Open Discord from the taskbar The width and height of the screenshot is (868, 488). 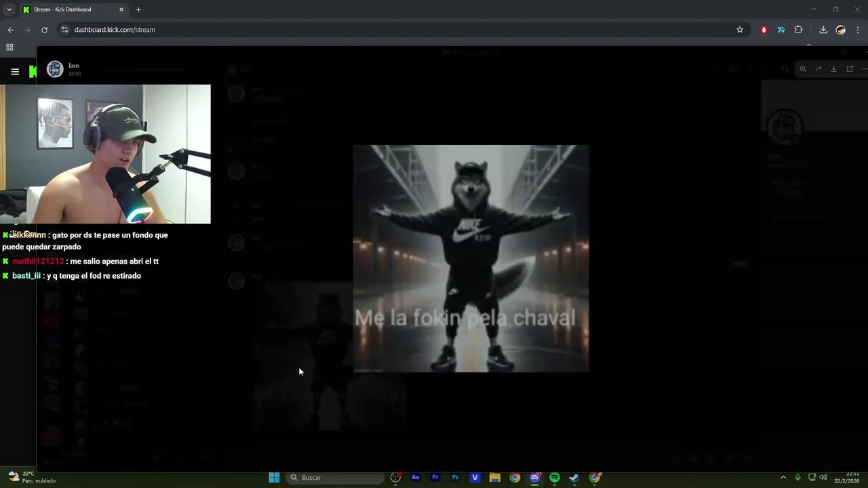click(534, 477)
